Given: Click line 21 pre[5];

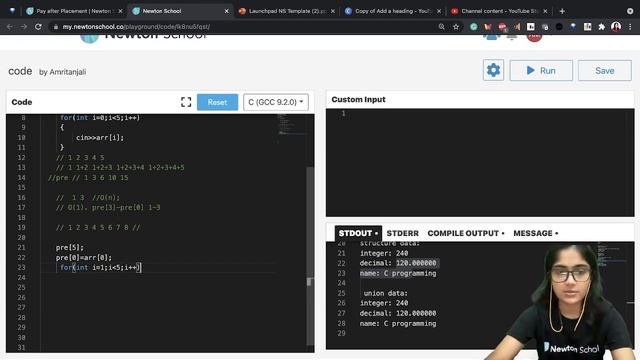Looking at the screenshot, I should [x=70, y=247].
